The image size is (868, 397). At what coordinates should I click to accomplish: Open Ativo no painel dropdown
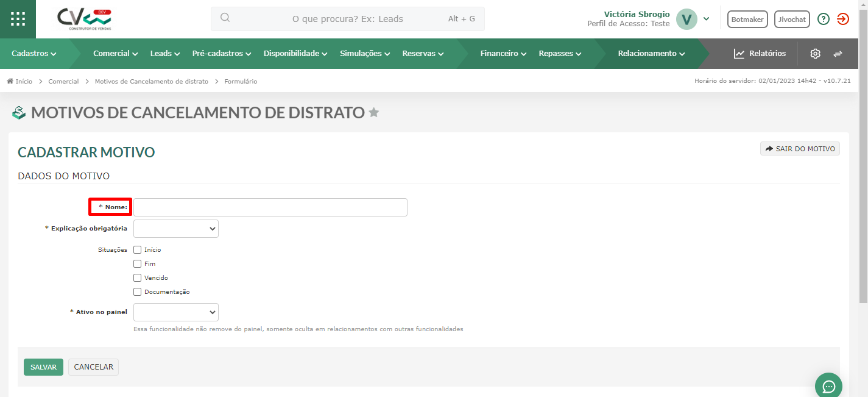[176, 312]
